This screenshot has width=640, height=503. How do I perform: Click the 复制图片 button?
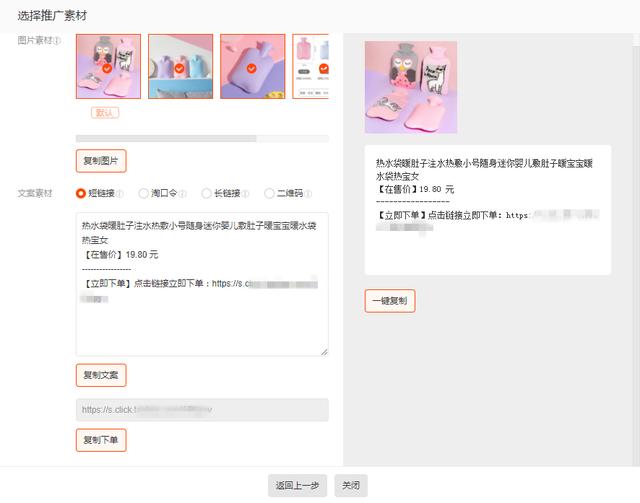(101, 161)
